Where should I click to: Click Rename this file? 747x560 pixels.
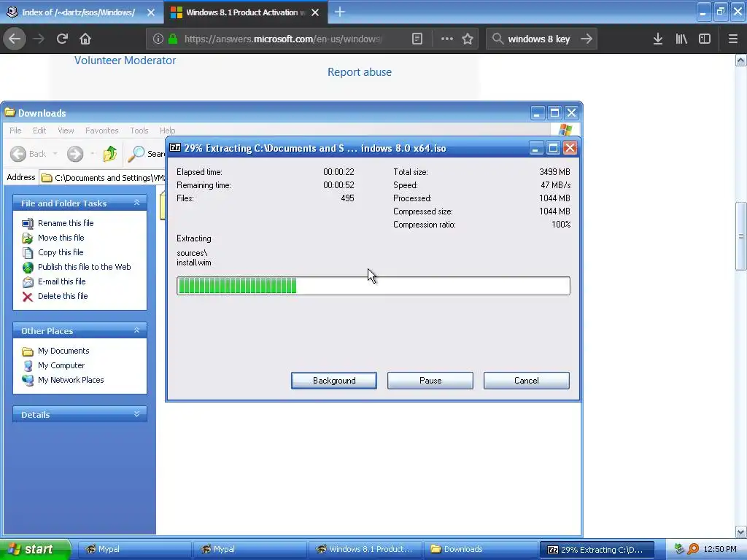coord(66,223)
